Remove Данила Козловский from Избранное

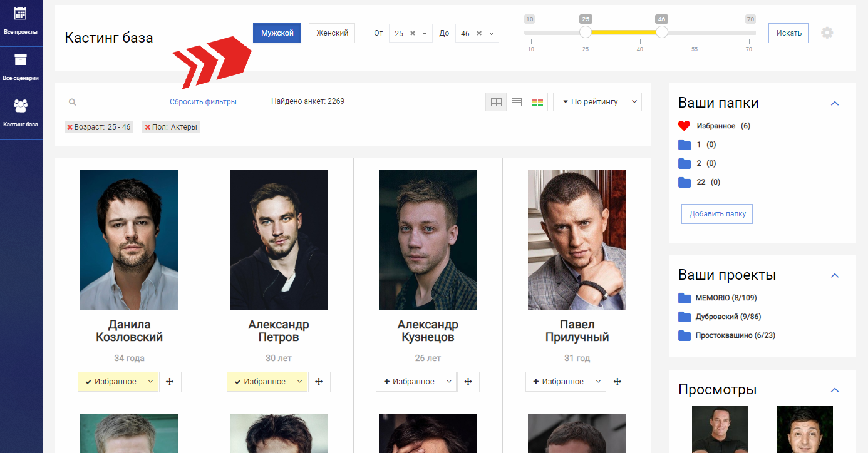110,382
